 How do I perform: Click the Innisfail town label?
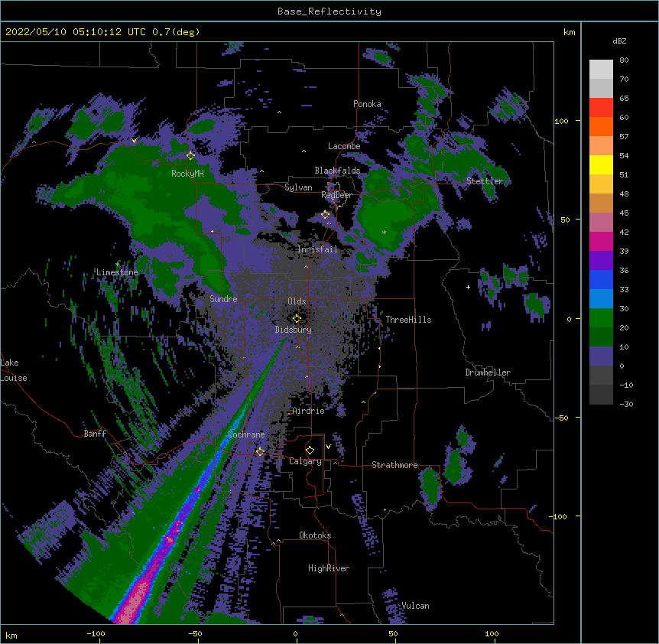pos(317,249)
